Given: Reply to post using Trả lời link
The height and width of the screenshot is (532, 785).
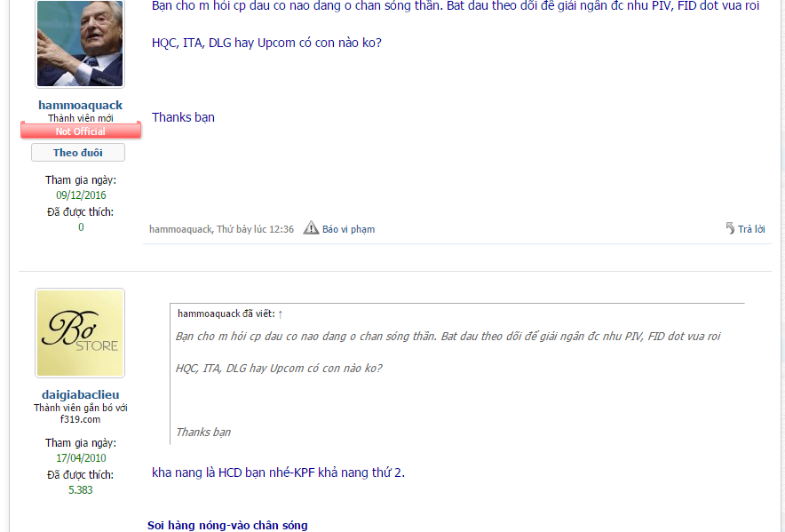Looking at the screenshot, I should coord(751,229).
